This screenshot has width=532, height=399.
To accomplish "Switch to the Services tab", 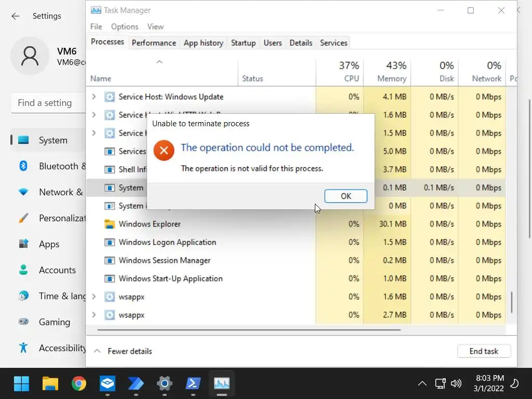I will (334, 43).
